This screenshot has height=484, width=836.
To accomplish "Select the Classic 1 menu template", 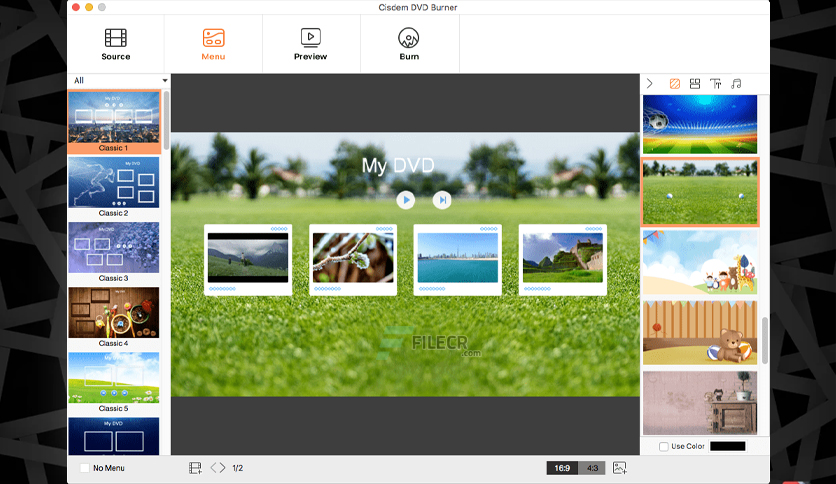I will point(114,122).
